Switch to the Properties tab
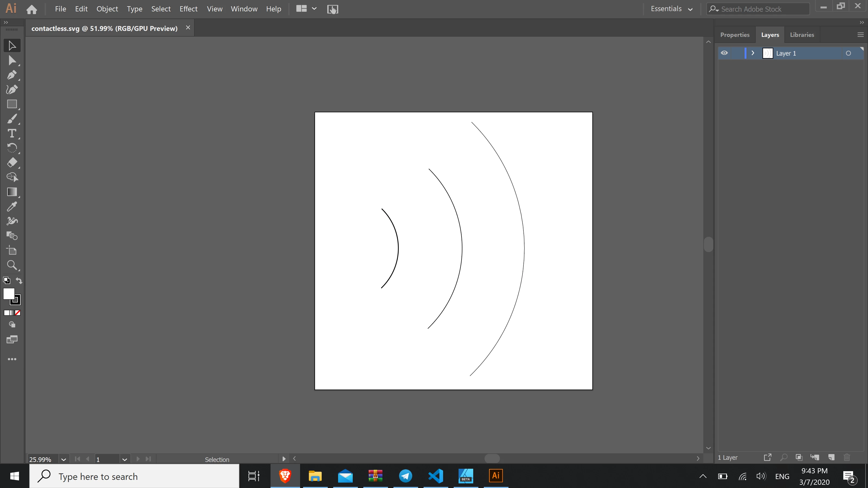 735,35
